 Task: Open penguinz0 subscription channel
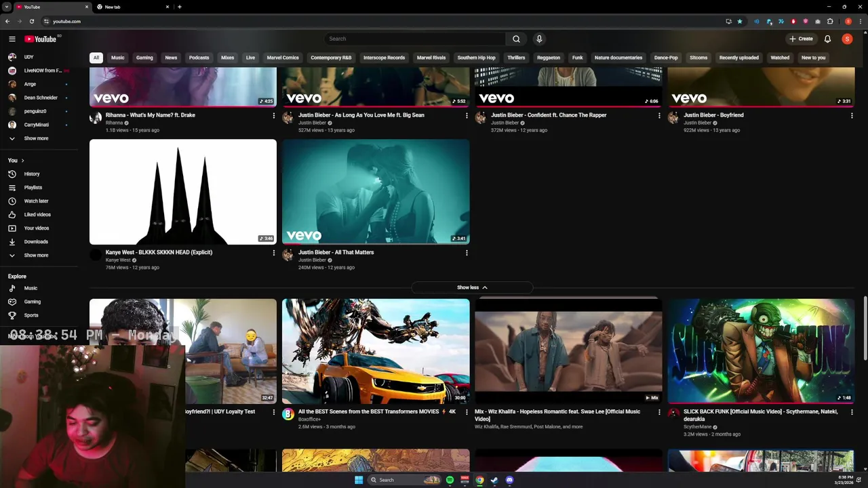point(41,111)
